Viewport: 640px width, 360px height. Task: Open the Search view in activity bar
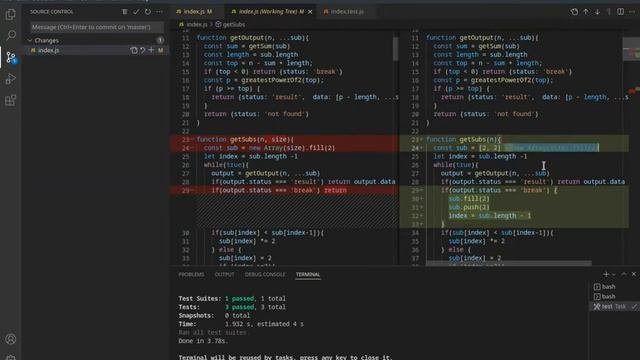11,36
